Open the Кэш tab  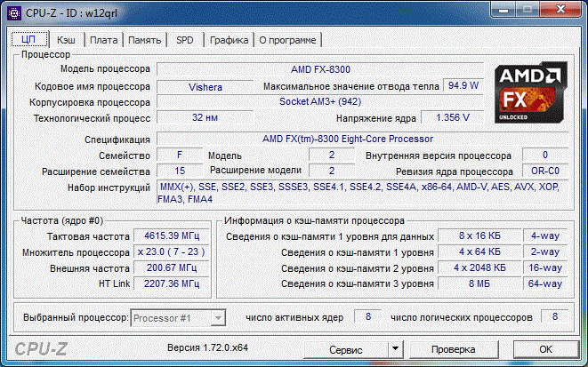(66, 40)
